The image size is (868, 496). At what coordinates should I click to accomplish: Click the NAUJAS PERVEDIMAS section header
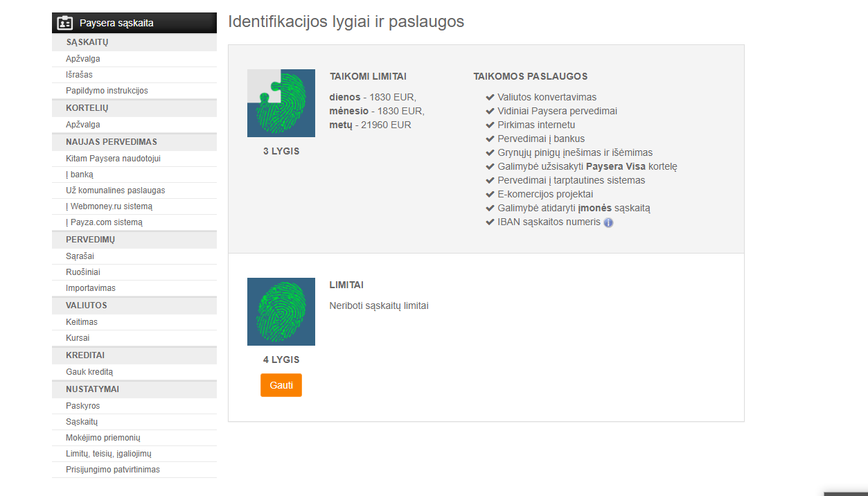[x=134, y=142]
